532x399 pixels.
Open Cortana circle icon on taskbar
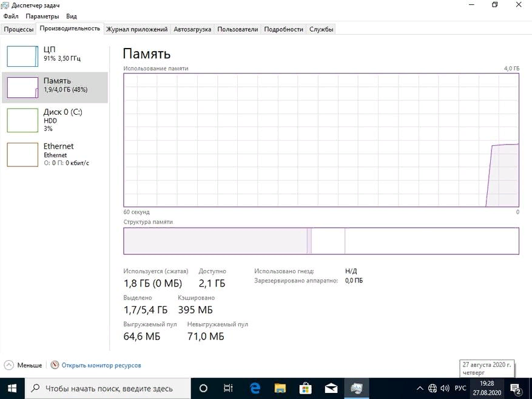coord(203,388)
